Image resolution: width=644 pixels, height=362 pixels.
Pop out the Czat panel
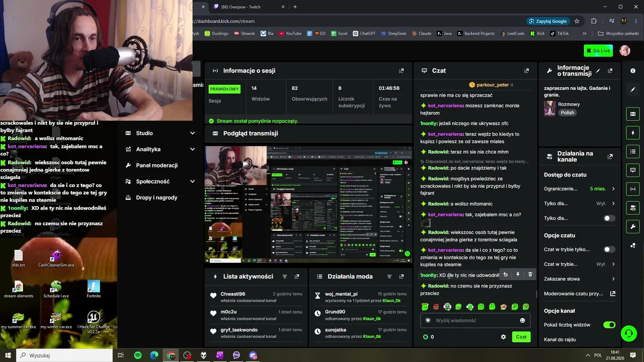[x=526, y=71]
